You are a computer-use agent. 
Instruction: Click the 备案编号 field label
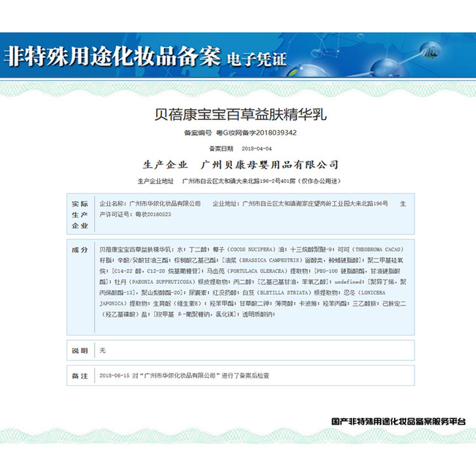198,133
